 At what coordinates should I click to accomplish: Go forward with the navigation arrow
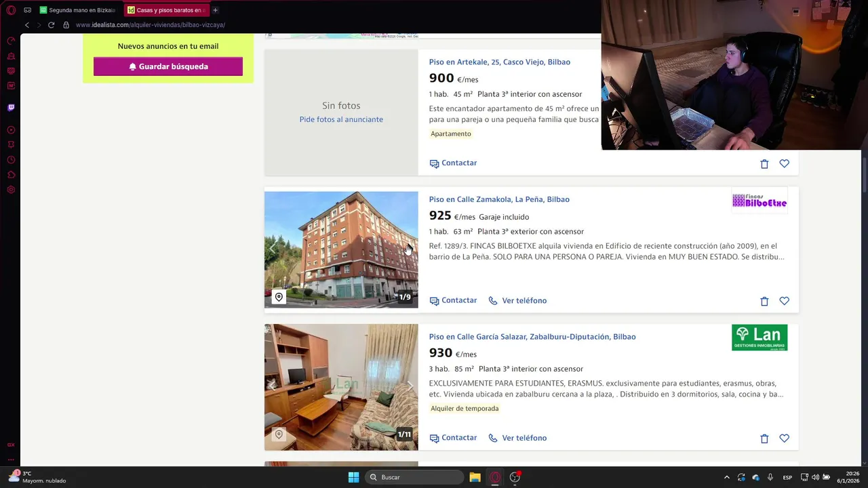point(39,25)
